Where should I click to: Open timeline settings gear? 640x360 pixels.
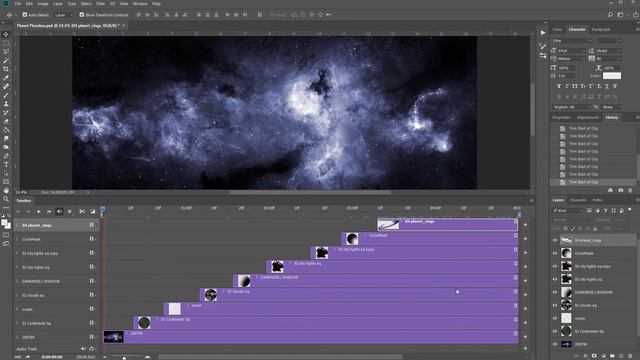pyautogui.click(x=69, y=211)
